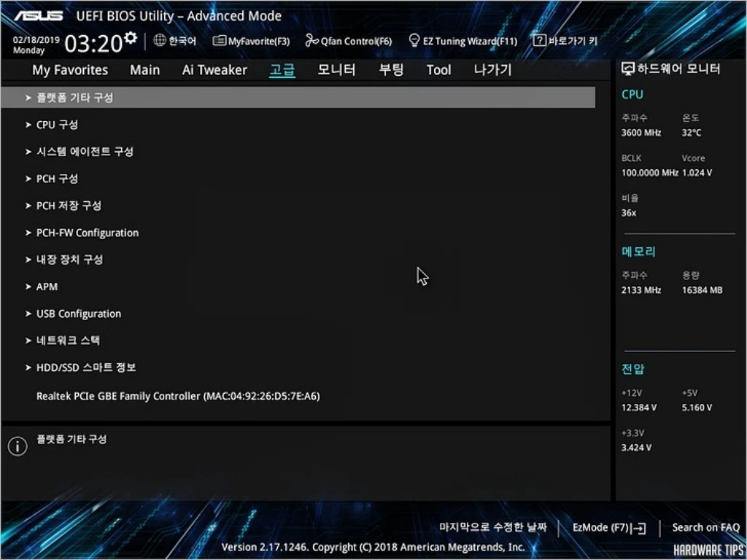Click the 3600 MHz CPU frequency value

coord(641,133)
